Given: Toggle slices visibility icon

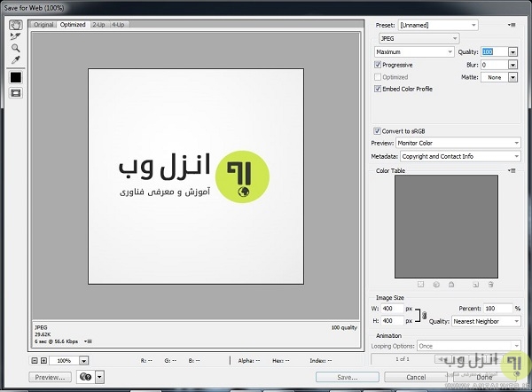Looking at the screenshot, I should [15, 93].
